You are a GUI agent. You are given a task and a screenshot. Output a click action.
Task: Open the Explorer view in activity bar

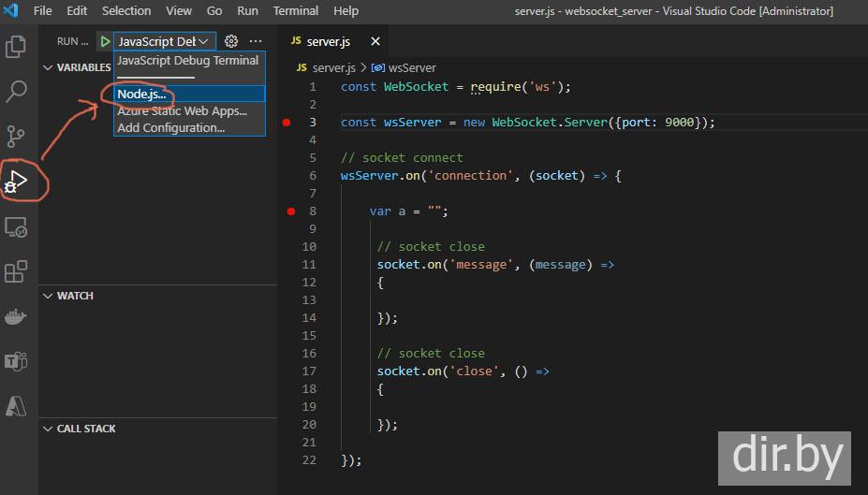coord(16,46)
